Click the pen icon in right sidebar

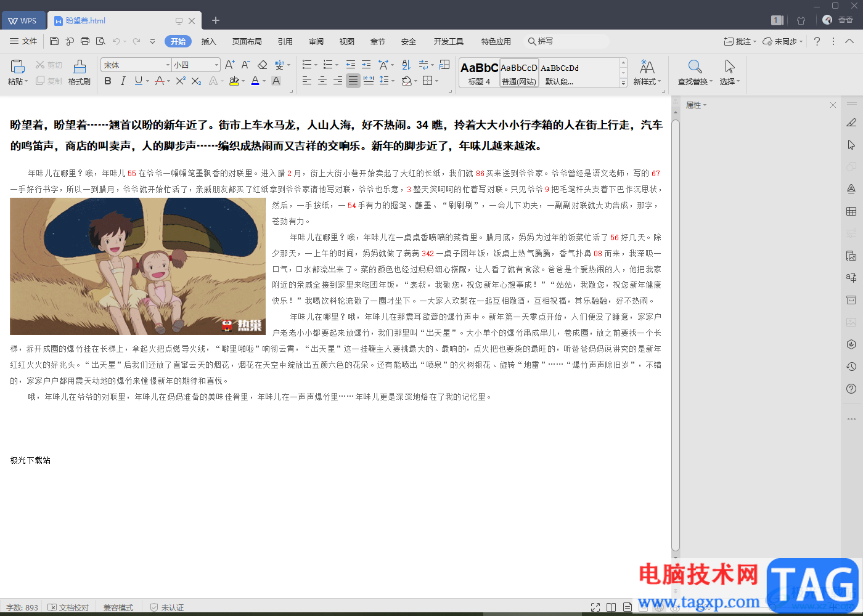pyautogui.click(x=851, y=123)
